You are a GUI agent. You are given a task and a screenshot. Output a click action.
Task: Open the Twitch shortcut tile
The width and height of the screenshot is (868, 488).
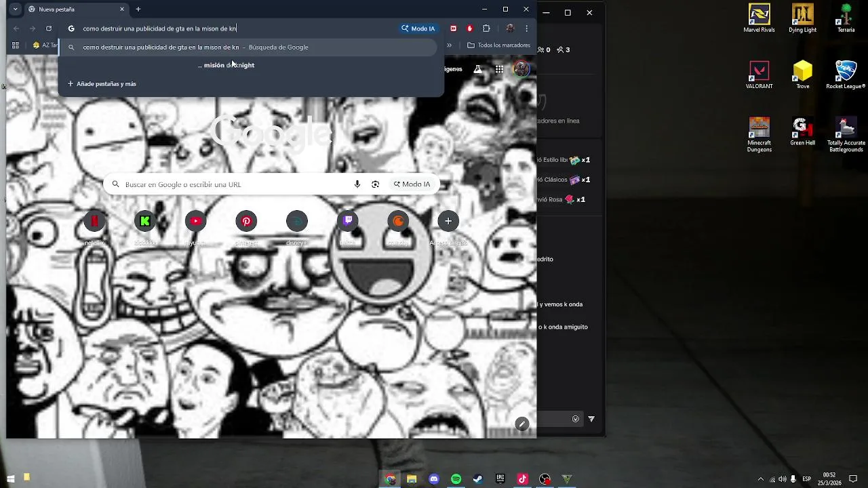click(348, 221)
